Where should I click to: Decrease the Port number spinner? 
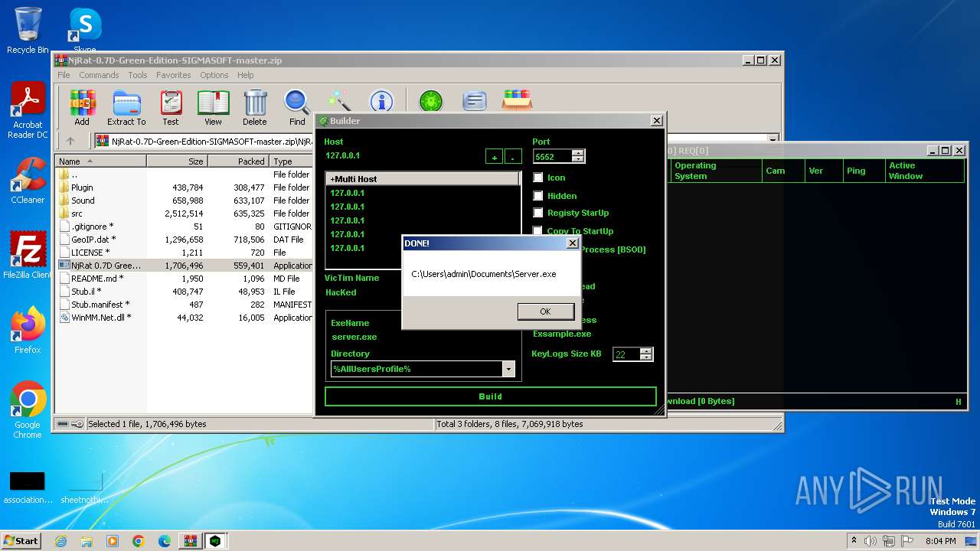pyautogui.click(x=578, y=159)
